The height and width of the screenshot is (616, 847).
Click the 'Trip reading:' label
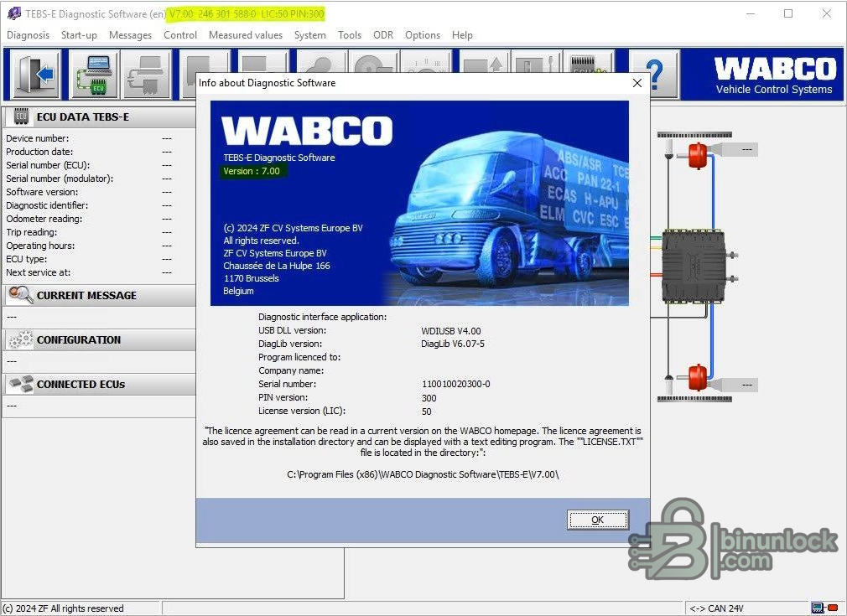[x=31, y=232]
